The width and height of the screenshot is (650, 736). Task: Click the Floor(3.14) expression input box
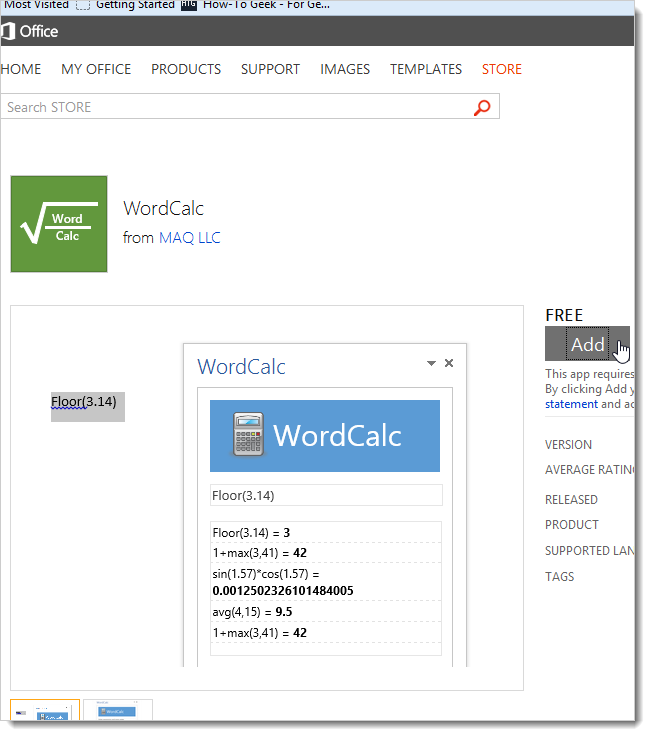point(326,495)
